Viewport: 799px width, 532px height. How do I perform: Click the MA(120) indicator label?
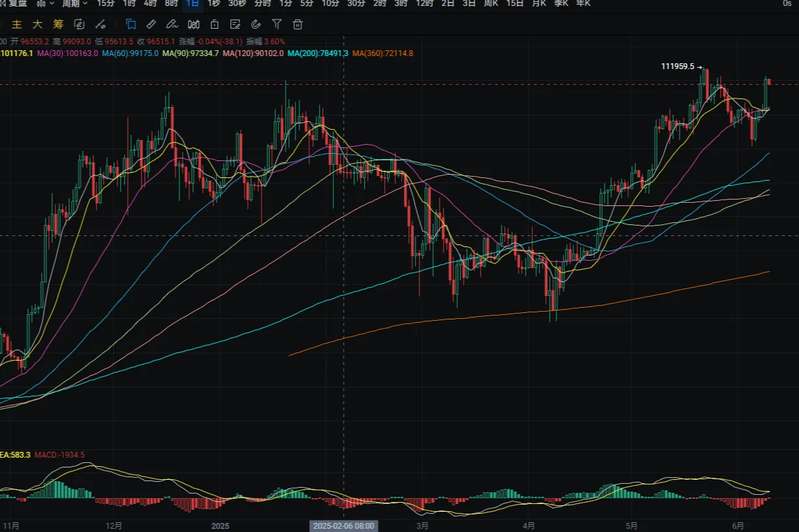click(x=253, y=53)
